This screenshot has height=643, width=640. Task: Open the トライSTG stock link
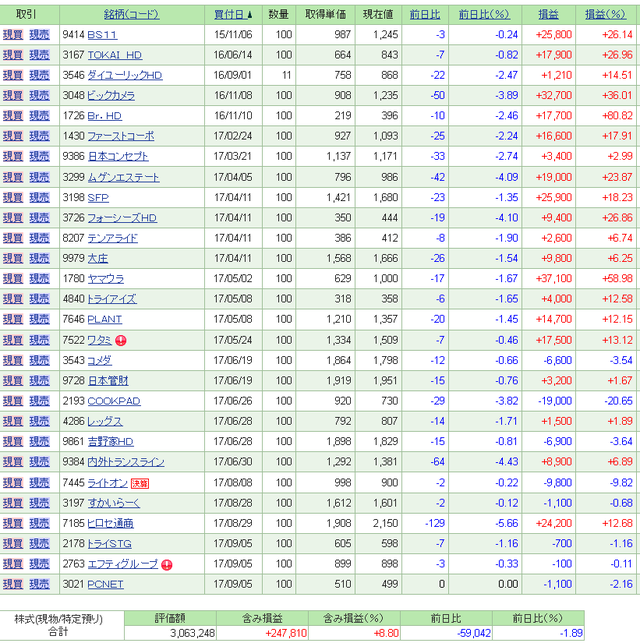[109, 544]
